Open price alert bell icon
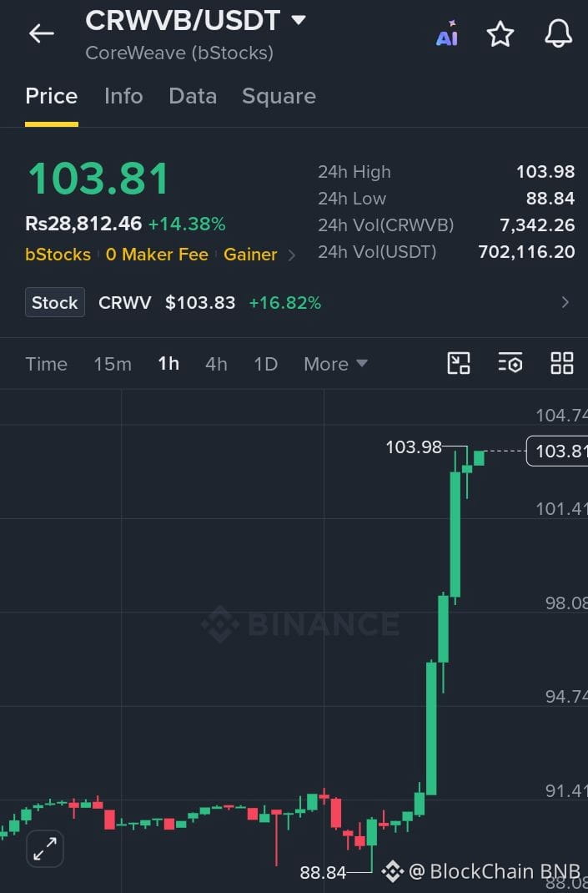 (x=559, y=33)
